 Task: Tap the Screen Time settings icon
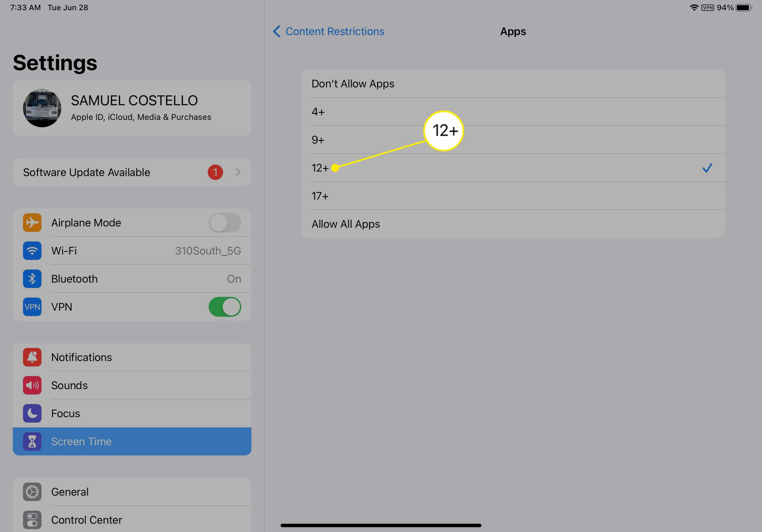(x=32, y=441)
